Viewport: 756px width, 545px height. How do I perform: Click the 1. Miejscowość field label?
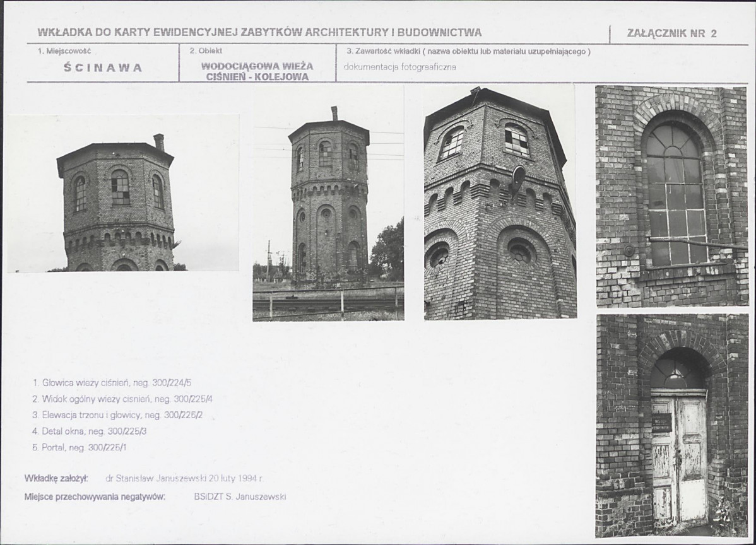click(x=64, y=51)
